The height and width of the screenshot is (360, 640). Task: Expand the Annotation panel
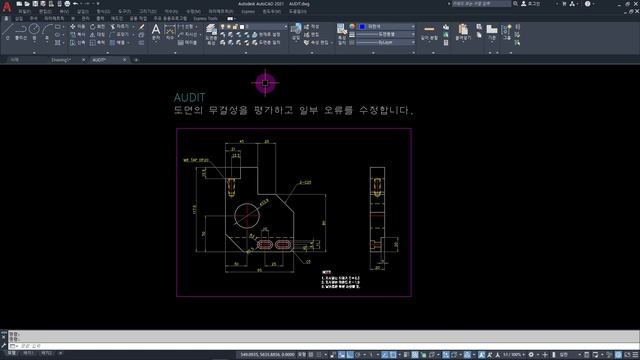click(175, 53)
